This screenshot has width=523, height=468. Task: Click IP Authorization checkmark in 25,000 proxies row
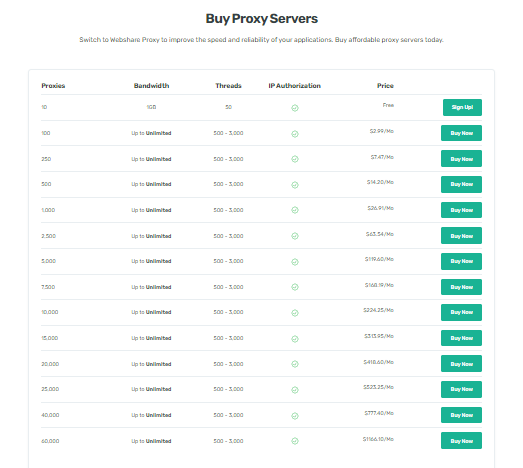(295, 390)
